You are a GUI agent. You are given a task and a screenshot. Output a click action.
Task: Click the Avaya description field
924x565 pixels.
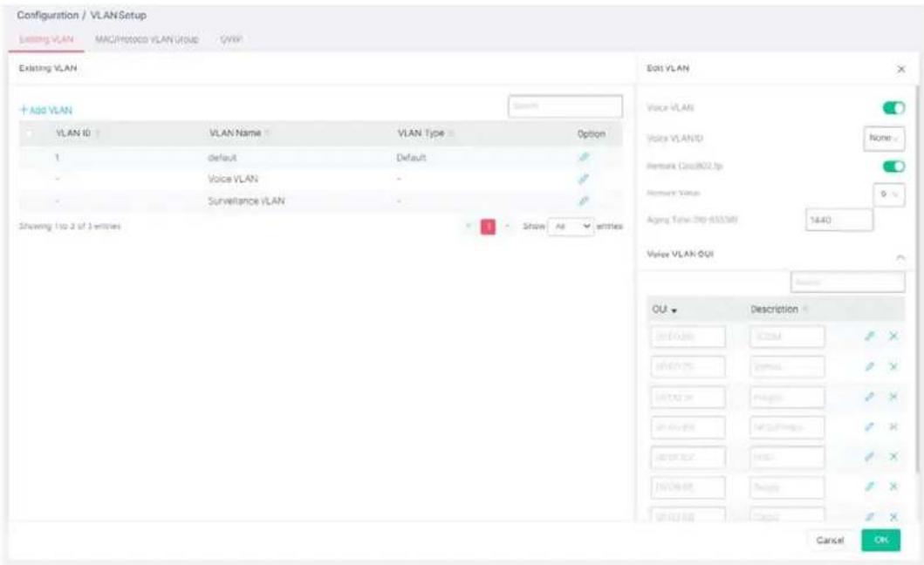point(787,487)
